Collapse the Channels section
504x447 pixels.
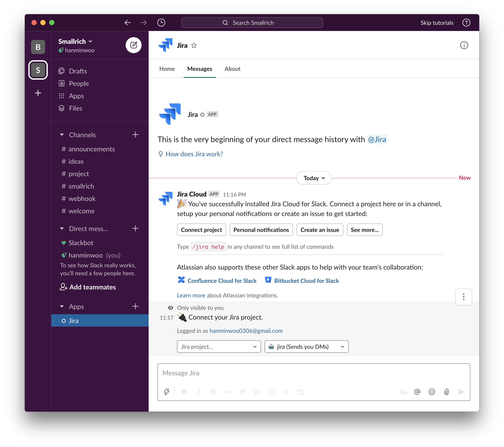(62, 135)
